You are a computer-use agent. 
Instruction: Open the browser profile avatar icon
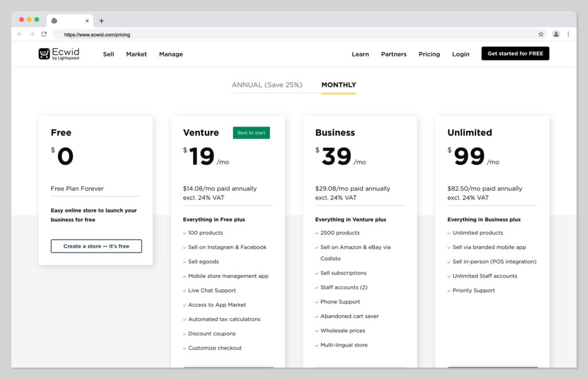(556, 34)
